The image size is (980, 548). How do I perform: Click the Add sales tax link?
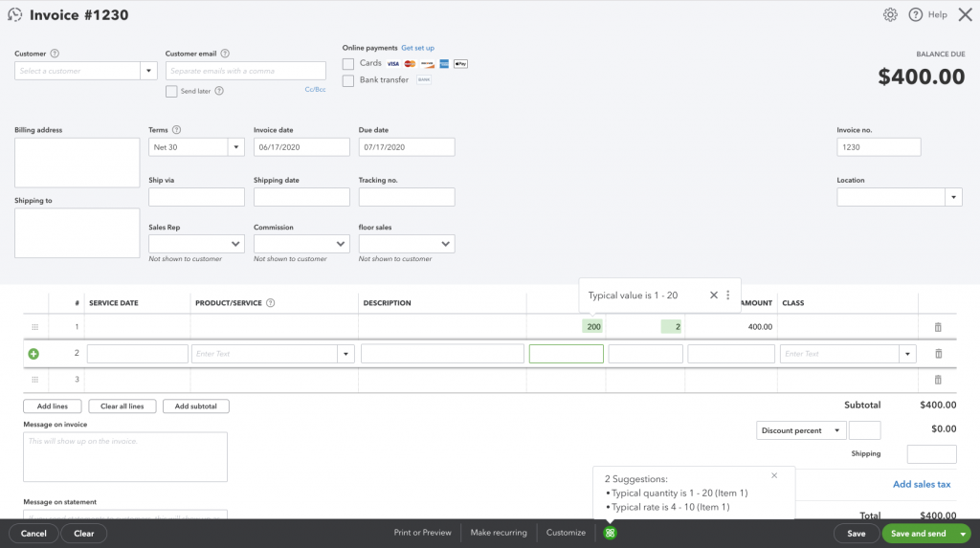(x=922, y=484)
